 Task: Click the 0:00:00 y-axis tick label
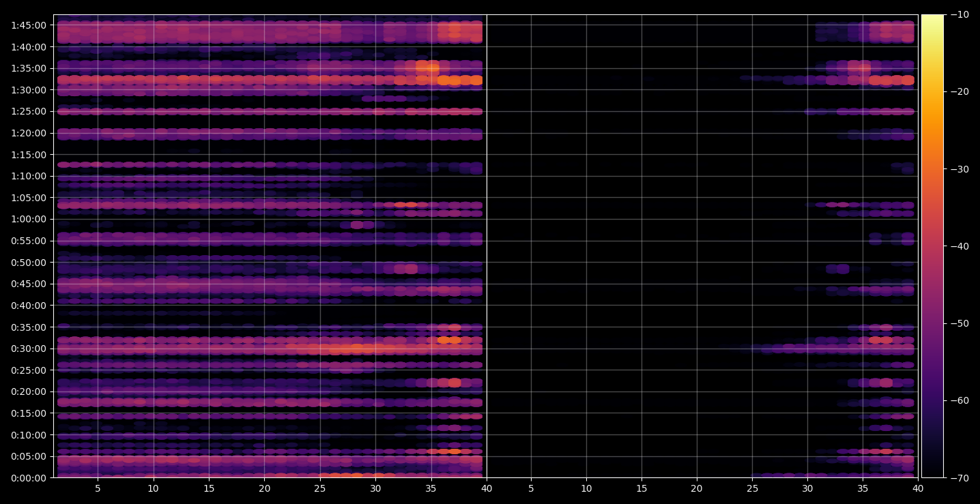click(x=29, y=478)
